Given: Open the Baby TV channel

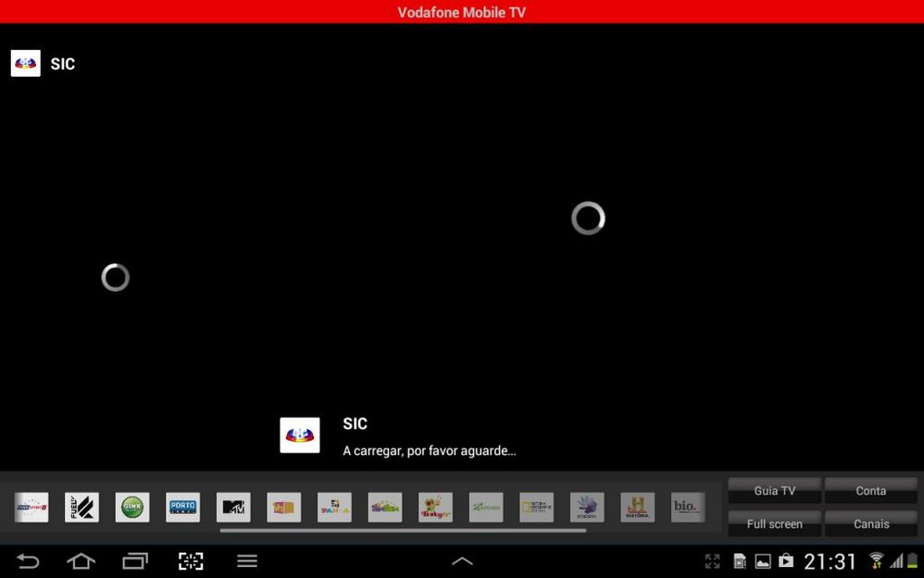Looking at the screenshot, I should [435, 507].
